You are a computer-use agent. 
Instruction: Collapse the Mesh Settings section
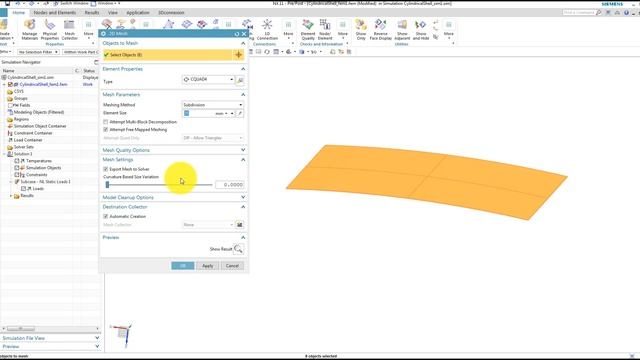(243, 160)
